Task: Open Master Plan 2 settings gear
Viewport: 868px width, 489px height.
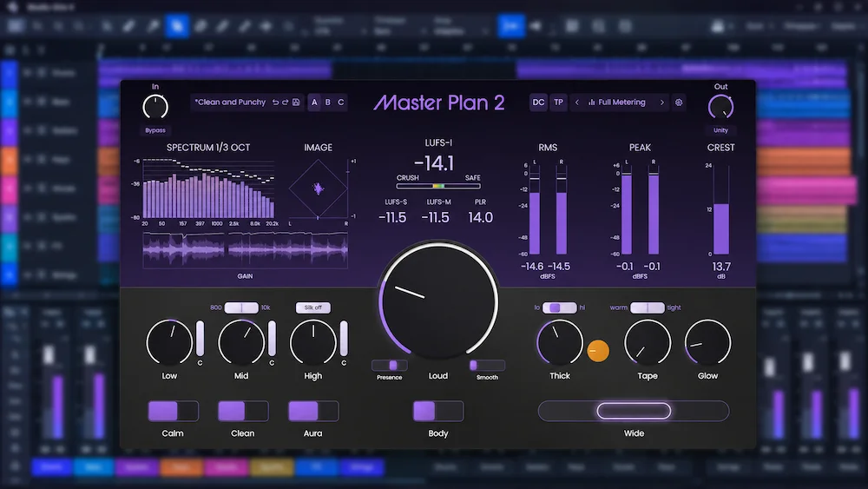Action: (679, 102)
